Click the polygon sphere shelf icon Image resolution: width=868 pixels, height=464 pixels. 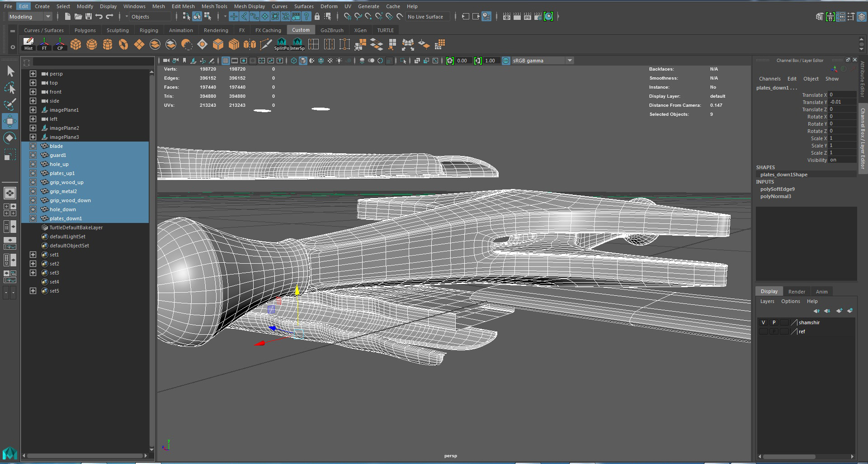(x=92, y=44)
